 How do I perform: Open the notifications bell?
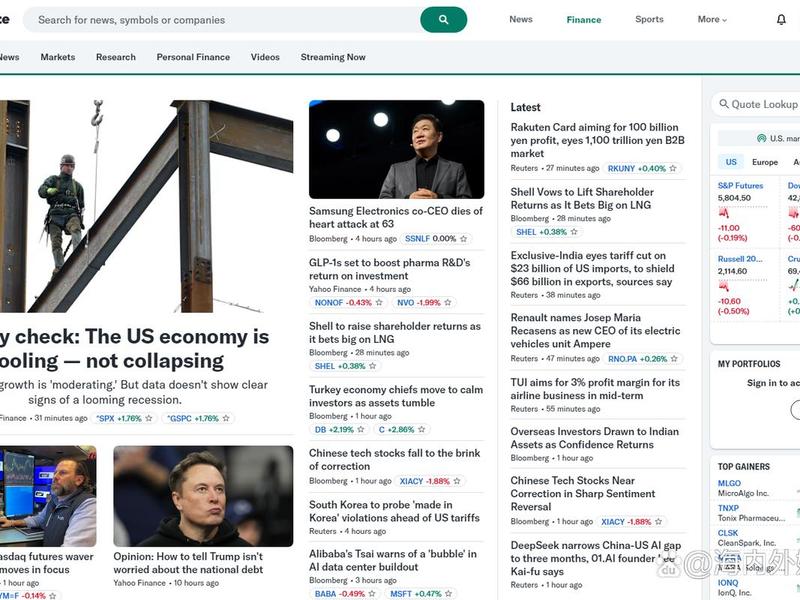coord(781,20)
